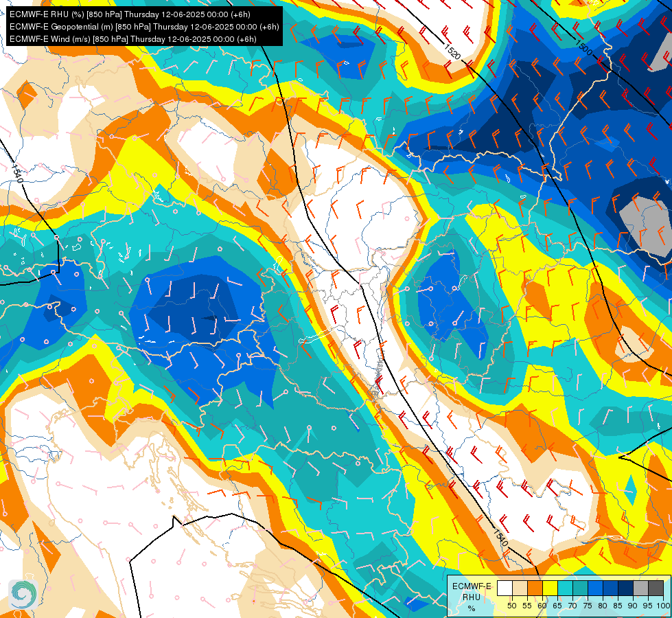This screenshot has height=618, width=672.
Task: Choose the teal 70-75% legend swatch
Action: tap(580, 588)
